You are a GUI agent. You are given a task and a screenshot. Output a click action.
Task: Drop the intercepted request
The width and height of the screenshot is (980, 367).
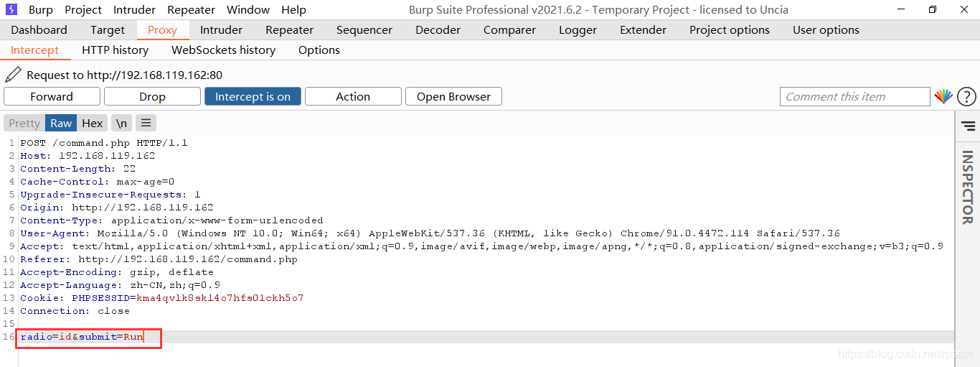(x=152, y=96)
